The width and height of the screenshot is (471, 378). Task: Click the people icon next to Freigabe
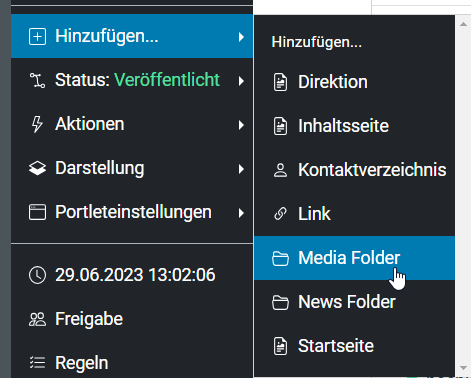pos(37,319)
